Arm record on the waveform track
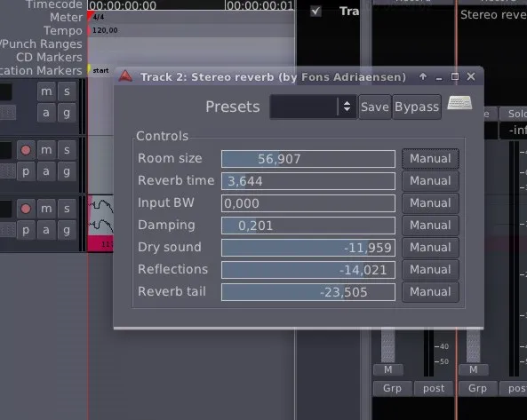The width and height of the screenshot is (527, 420). click(26, 209)
